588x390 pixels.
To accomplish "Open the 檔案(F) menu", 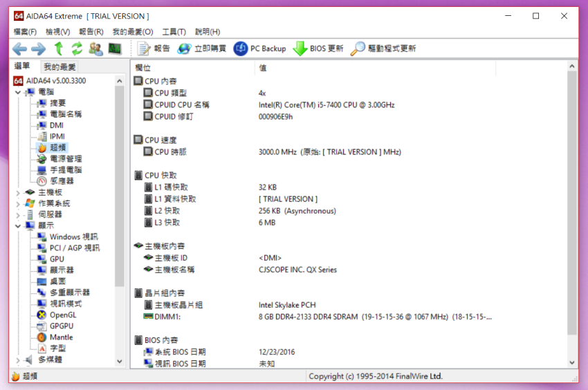I will [25, 32].
